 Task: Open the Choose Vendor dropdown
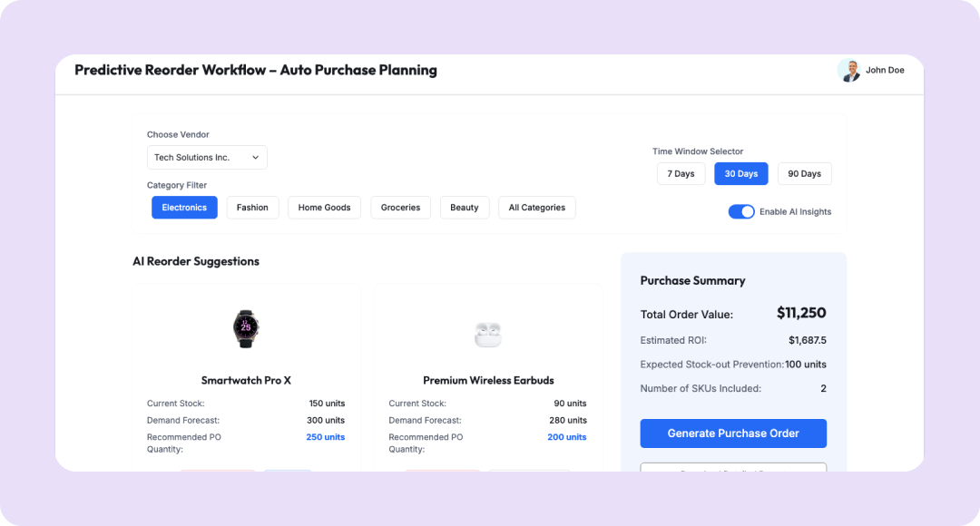(x=207, y=158)
